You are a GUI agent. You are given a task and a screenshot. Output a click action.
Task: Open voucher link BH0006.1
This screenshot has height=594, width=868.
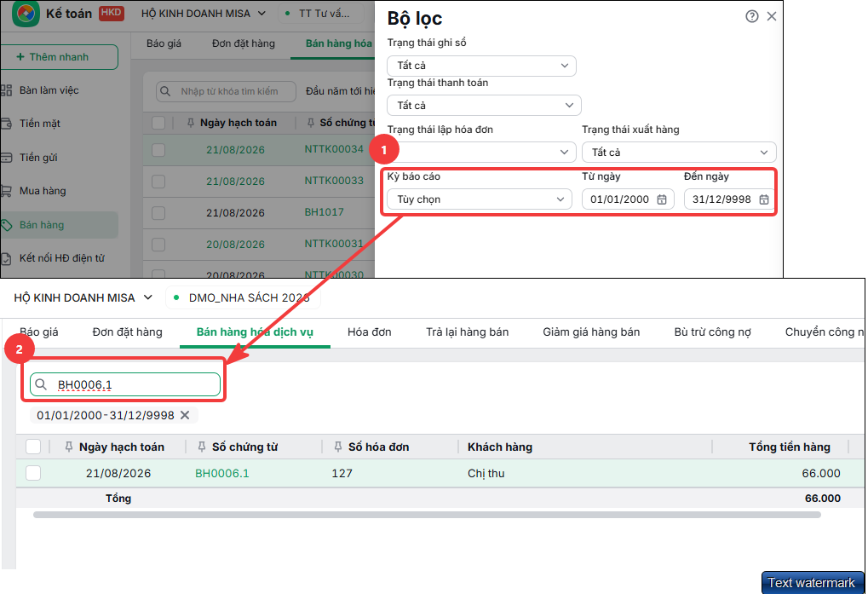(x=222, y=473)
